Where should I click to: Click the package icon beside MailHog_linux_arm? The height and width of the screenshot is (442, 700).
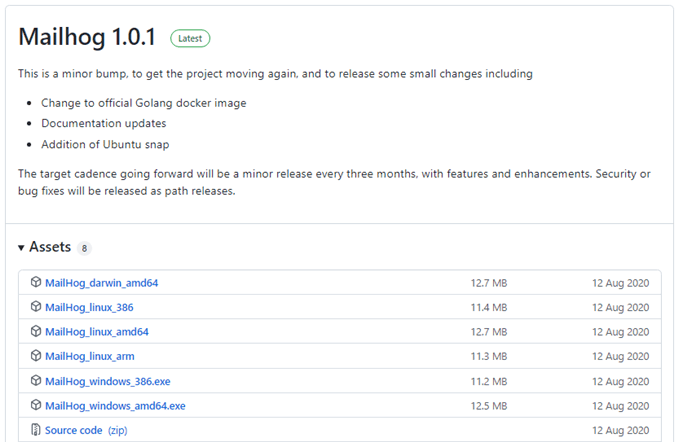pyautogui.click(x=36, y=356)
